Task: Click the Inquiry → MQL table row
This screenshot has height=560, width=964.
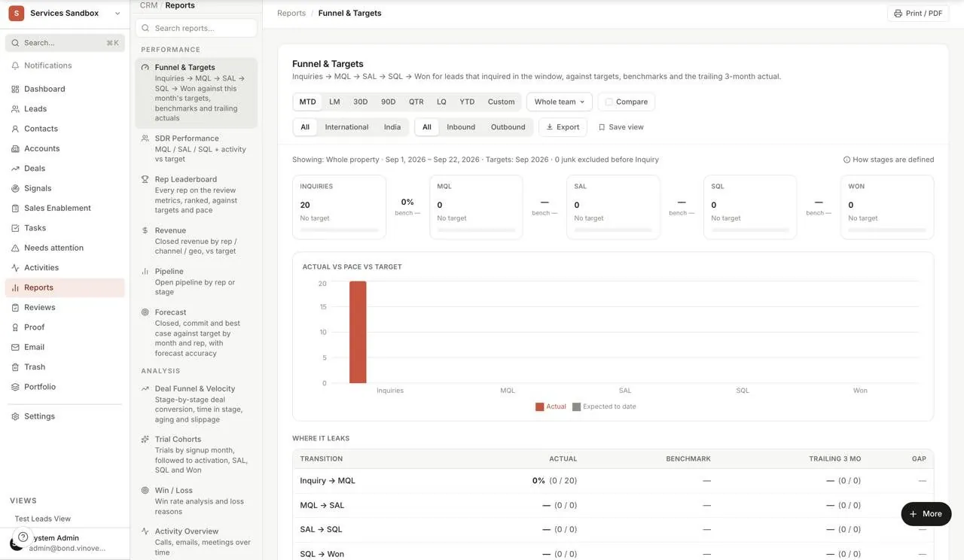Action: [x=613, y=480]
